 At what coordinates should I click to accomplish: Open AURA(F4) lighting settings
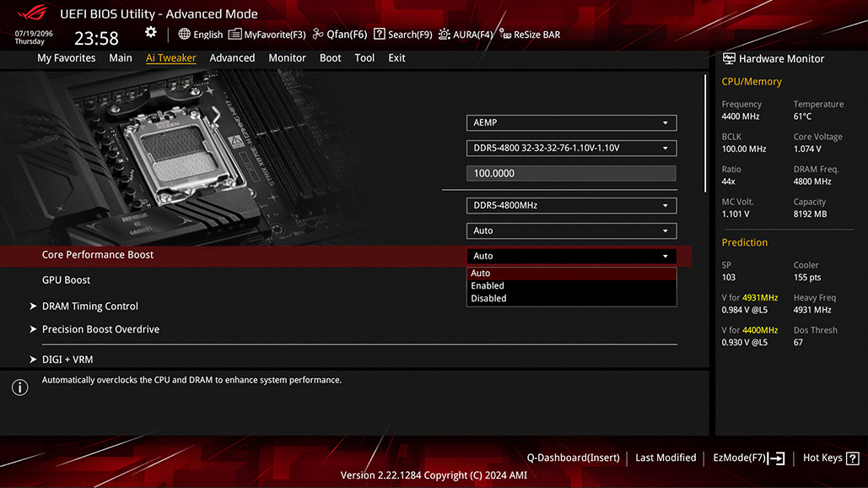click(466, 35)
